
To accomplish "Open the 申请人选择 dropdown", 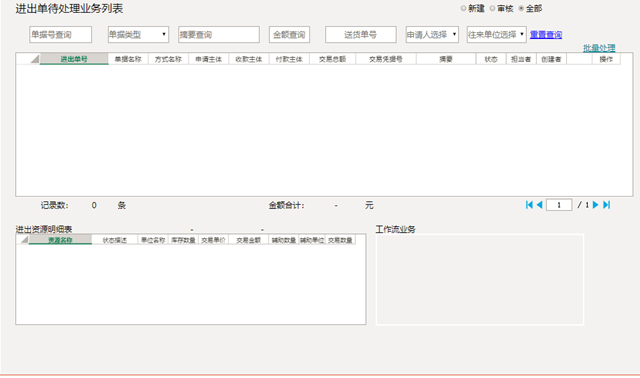I will point(432,35).
